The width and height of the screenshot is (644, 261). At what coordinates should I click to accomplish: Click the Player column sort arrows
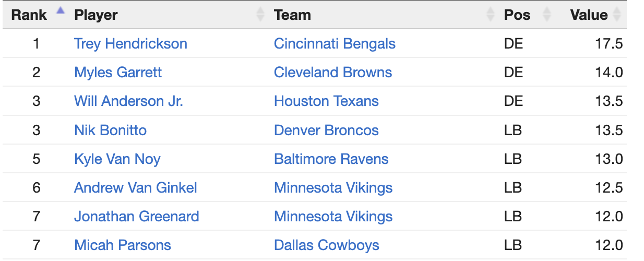coord(260,15)
